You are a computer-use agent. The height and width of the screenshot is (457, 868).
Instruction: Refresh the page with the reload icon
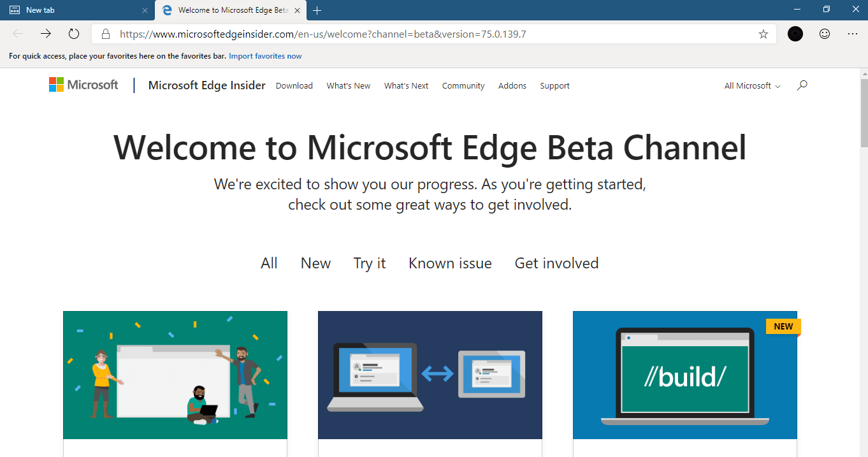click(x=74, y=34)
